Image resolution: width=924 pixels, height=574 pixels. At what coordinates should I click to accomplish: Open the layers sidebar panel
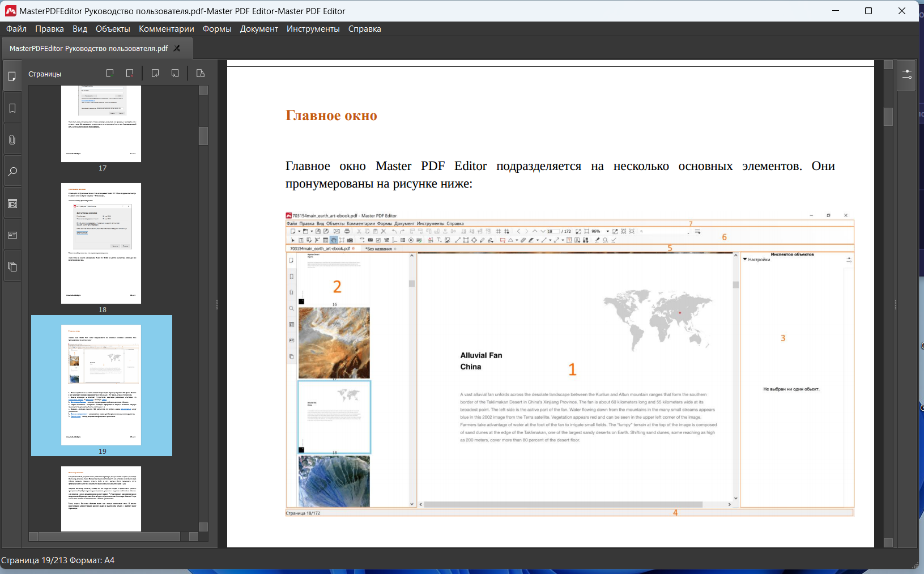[x=12, y=267]
